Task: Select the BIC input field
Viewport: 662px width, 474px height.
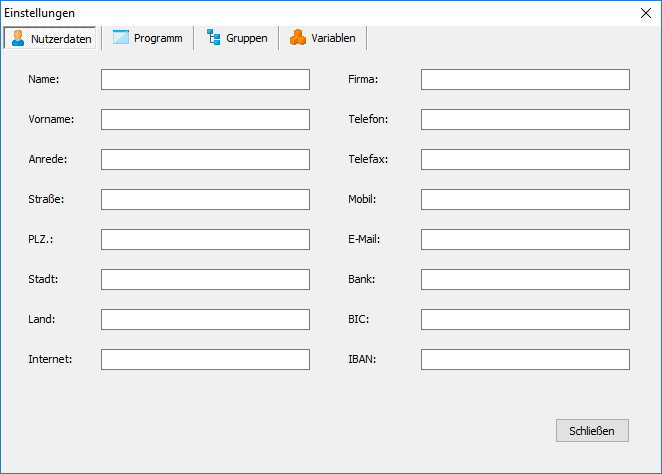Action: pos(525,319)
